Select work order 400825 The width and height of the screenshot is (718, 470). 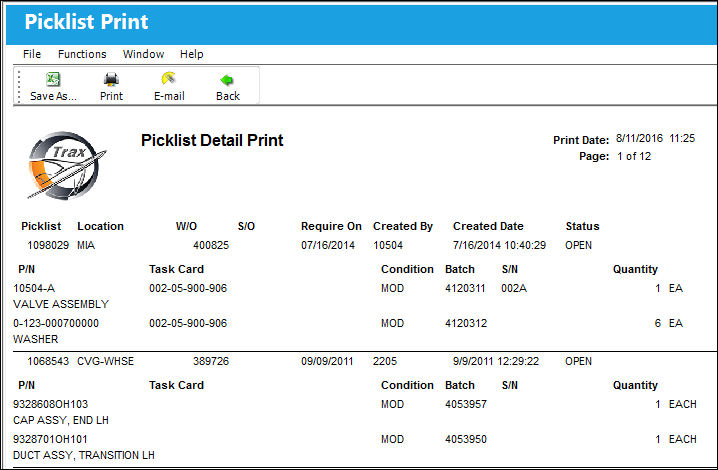[x=211, y=245]
